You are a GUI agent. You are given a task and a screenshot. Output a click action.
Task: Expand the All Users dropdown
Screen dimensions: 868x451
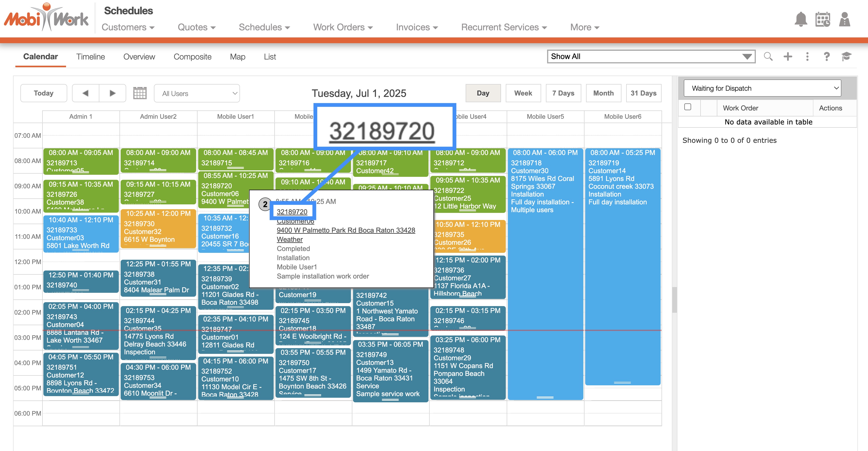197,93
